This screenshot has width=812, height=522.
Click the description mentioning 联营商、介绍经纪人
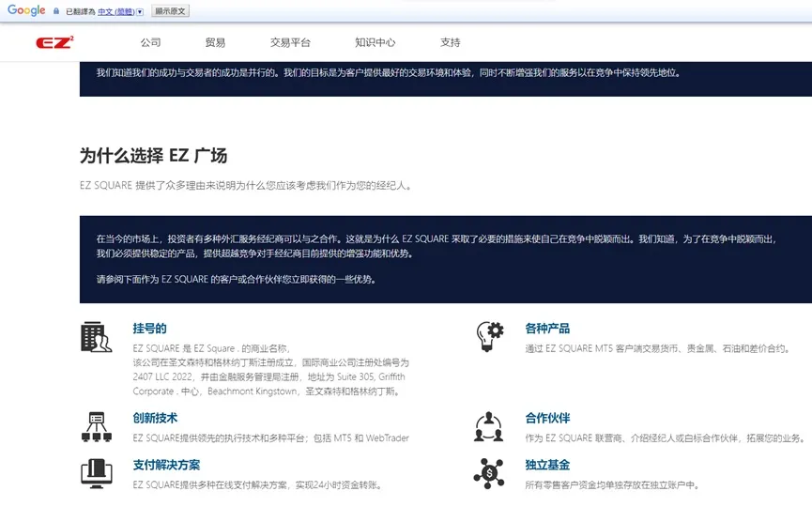[666, 438]
